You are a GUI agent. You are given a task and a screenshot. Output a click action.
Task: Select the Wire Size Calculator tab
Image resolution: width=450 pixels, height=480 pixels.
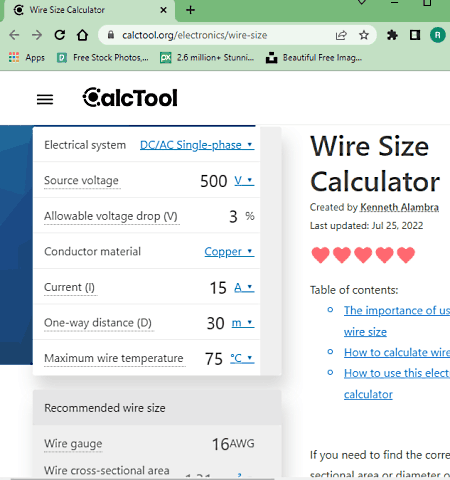click(89, 10)
